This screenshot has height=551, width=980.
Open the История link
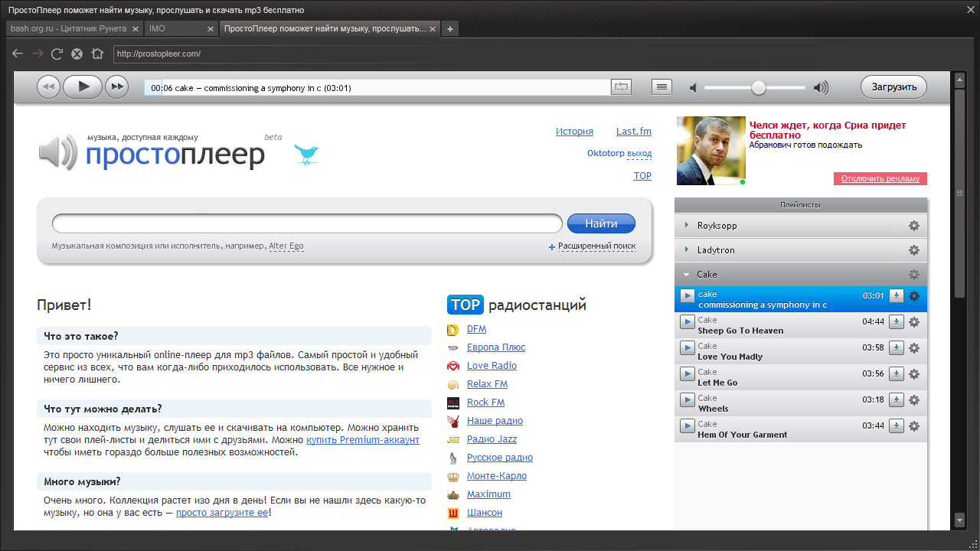(x=574, y=132)
